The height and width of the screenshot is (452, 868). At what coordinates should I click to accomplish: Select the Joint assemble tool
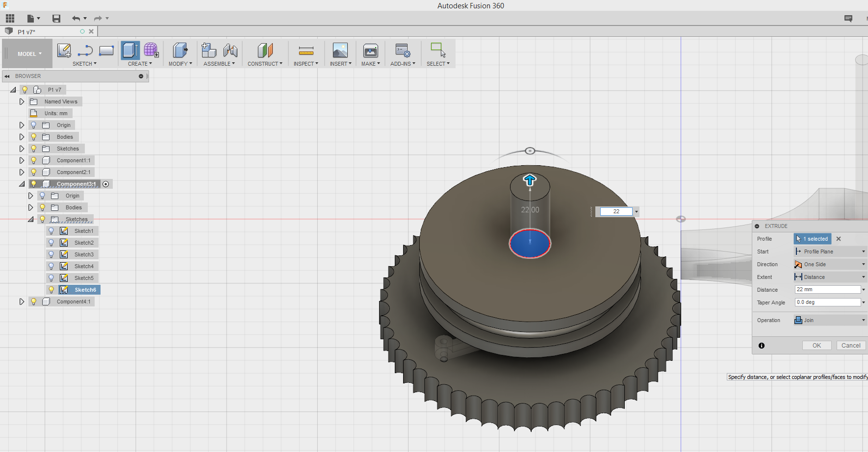point(230,50)
